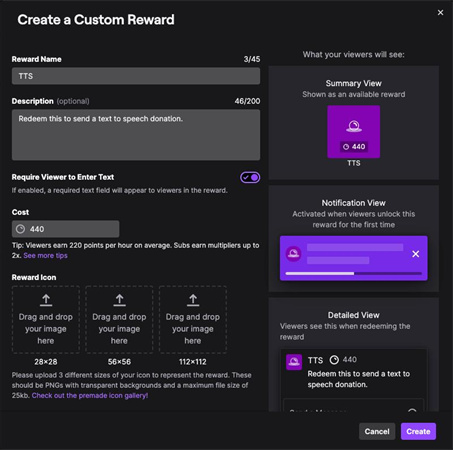Toggle Require Viewer to Enter Text switch
Screen dimensions: 453x450
250,177
